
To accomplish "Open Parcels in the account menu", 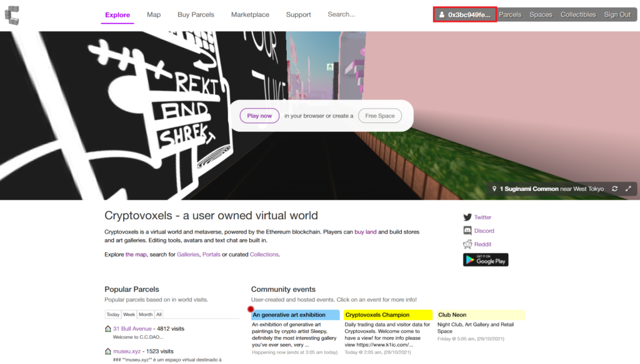I will click(x=510, y=15).
